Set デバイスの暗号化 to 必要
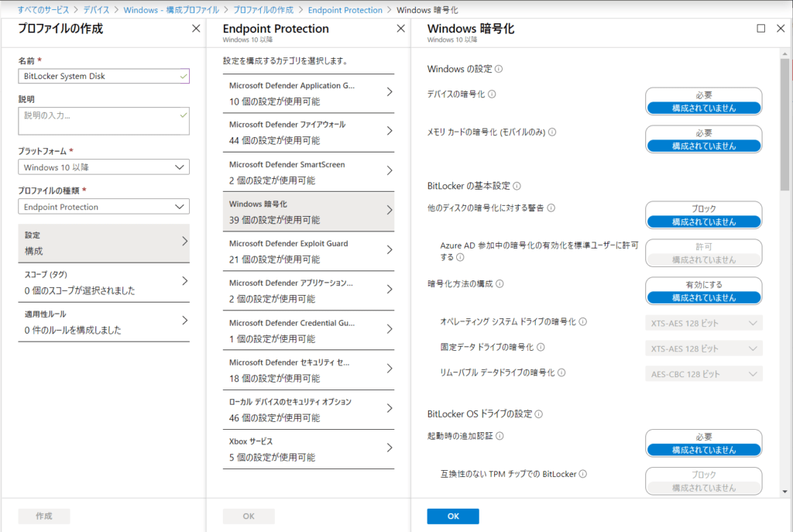Screen dimensions: 793x532 click(703, 95)
